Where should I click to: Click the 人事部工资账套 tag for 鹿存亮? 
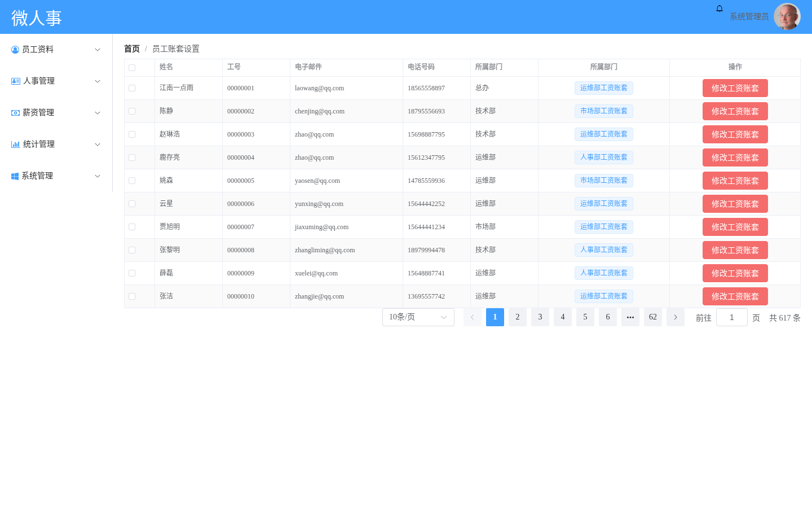pyautogui.click(x=604, y=157)
